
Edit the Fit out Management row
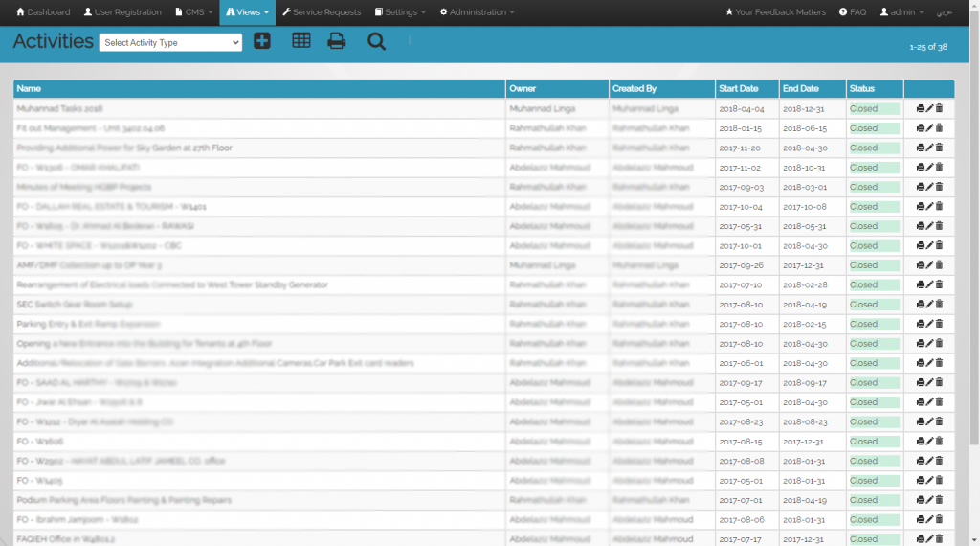pyautogui.click(x=929, y=128)
